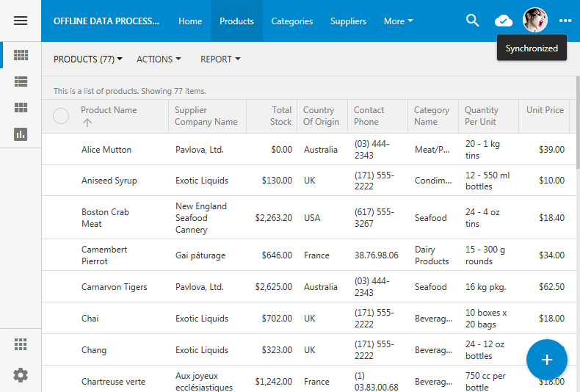Click the Condim... category cell
The image size is (580, 392).
433,181
